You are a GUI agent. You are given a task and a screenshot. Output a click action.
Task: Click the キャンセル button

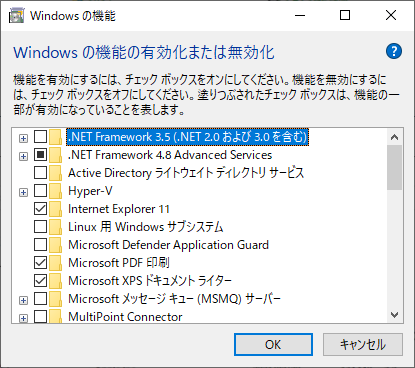pos(363,344)
